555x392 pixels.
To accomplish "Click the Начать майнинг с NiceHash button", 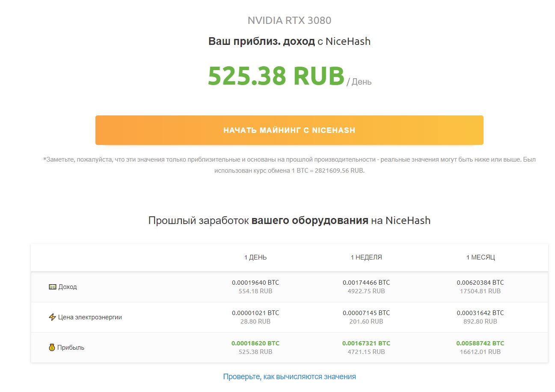I will pyautogui.click(x=289, y=130).
